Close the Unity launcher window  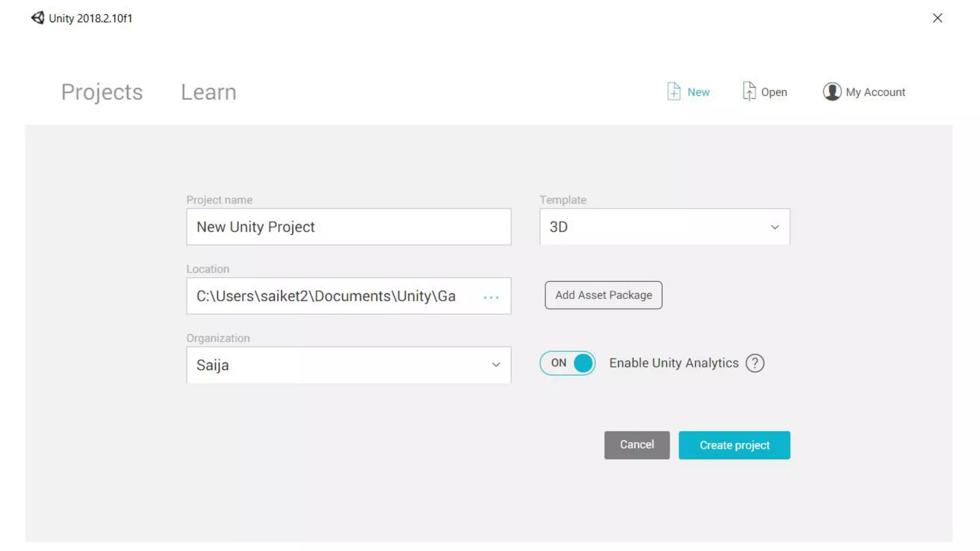[x=937, y=18]
